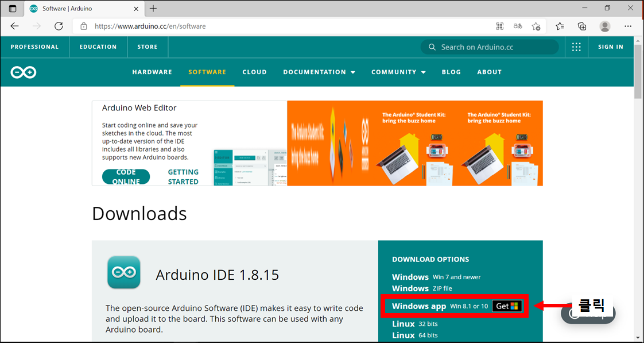Download Linux 64 bits version
The height and width of the screenshot is (343, 644).
415,335
